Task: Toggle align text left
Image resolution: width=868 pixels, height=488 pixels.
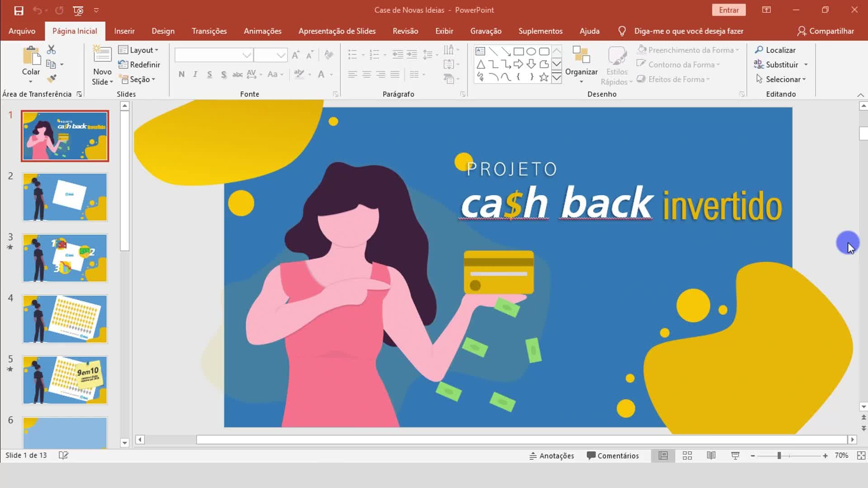Action: [x=353, y=74]
